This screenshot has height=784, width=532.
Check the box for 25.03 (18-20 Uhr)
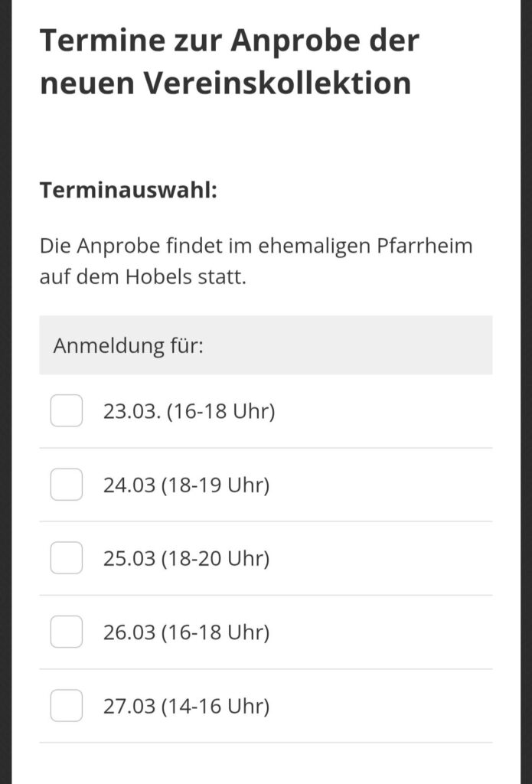pos(67,558)
